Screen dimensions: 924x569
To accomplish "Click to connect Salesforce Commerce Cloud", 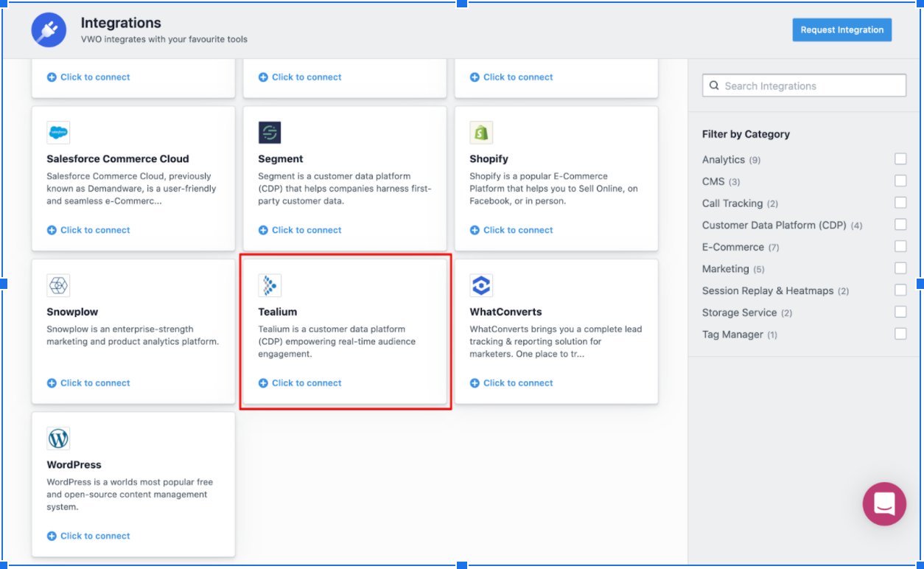I will (x=88, y=230).
